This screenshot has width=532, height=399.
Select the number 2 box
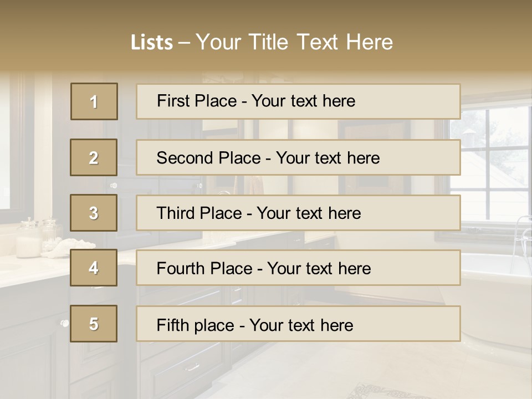pos(94,157)
